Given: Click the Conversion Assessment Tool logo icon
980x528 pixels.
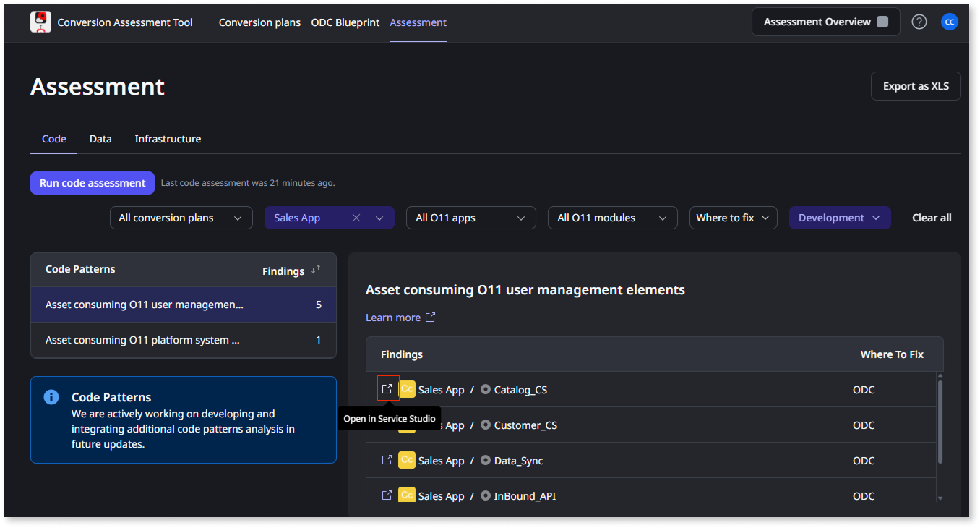Looking at the screenshot, I should pos(41,22).
